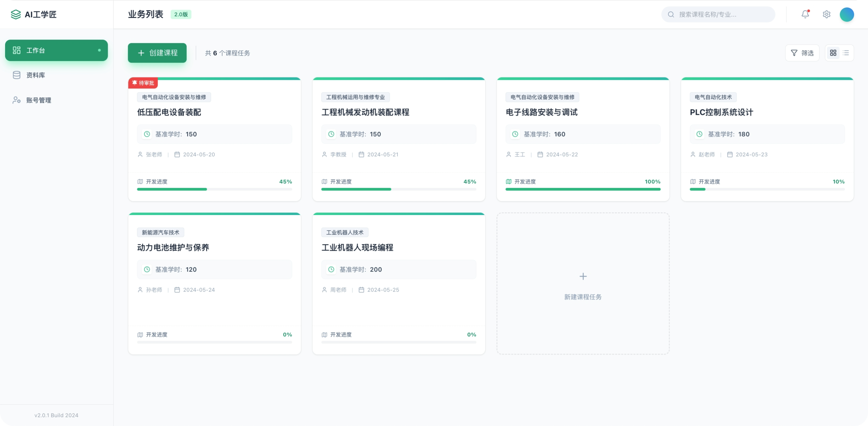Click the course search input field

point(722,15)
